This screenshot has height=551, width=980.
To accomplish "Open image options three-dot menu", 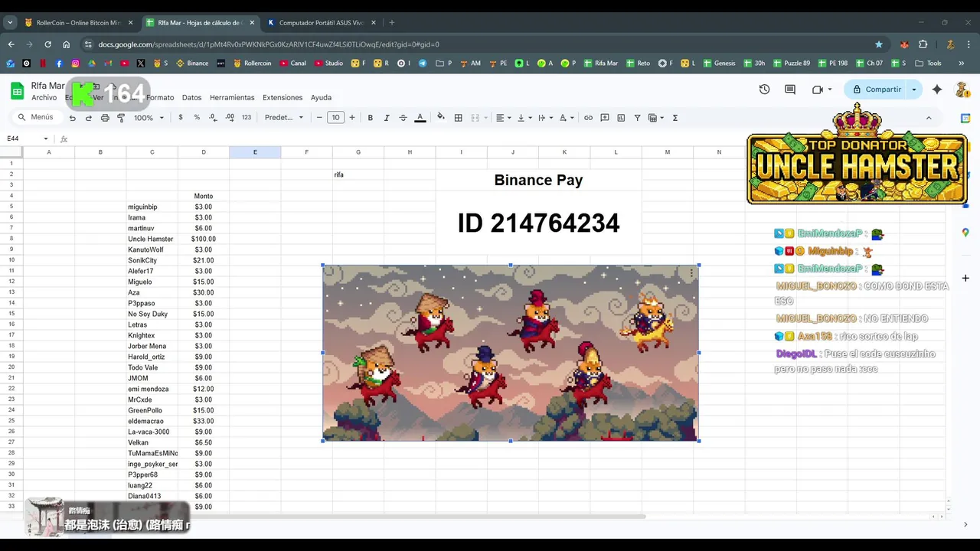I will tap(691, 273).
